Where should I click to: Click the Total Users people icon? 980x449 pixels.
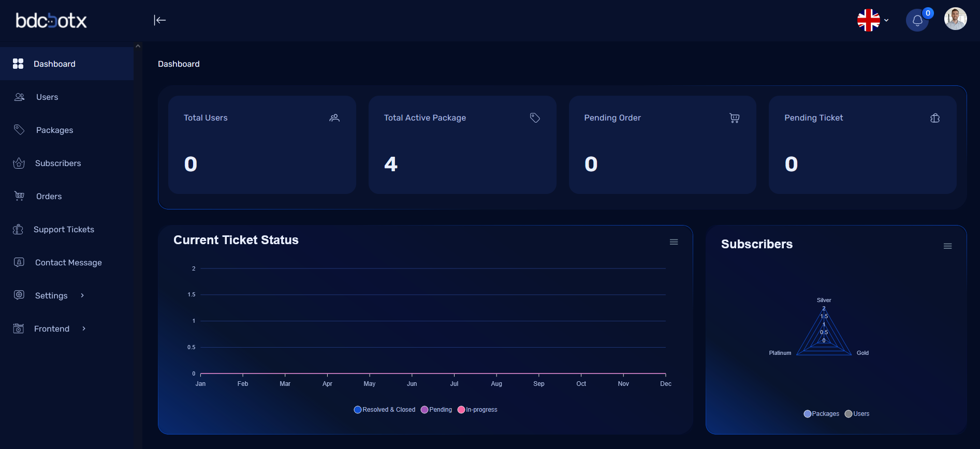tap(334, 118)
